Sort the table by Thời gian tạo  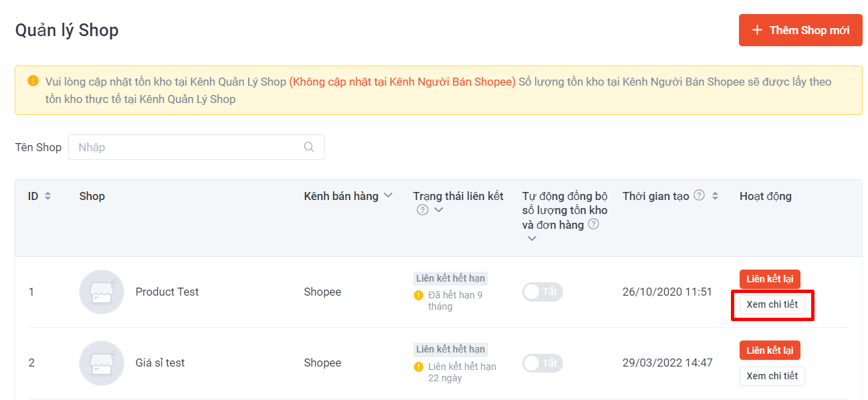pos(714,195)
